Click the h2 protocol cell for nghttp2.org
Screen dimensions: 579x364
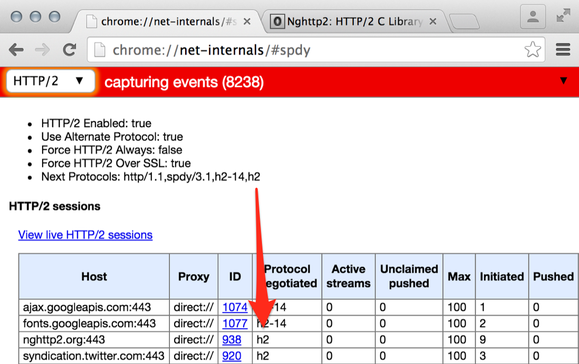pos(287,340)
